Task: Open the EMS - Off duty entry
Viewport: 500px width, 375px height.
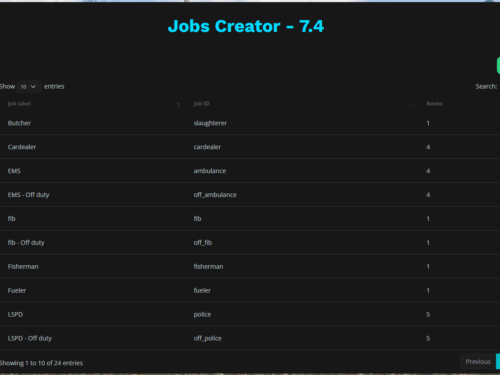Action: (250, 195)
